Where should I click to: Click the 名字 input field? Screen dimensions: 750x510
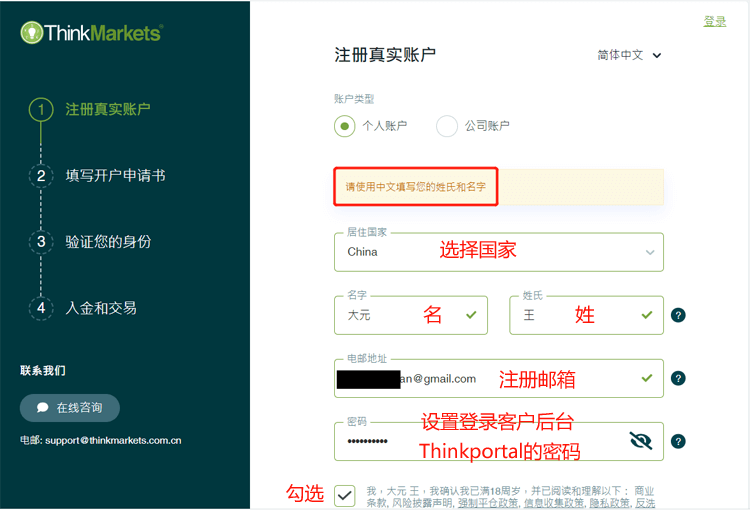click(x=411, y=315)
